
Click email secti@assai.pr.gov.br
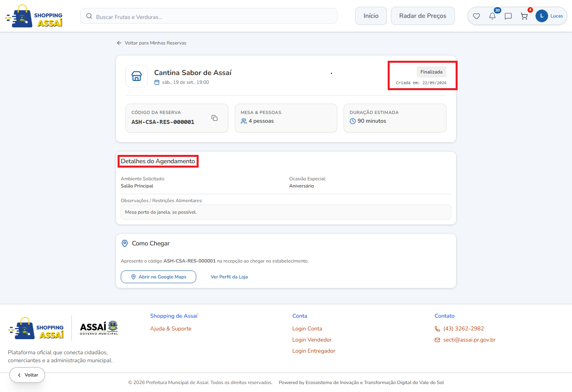[x=470, y=340]
